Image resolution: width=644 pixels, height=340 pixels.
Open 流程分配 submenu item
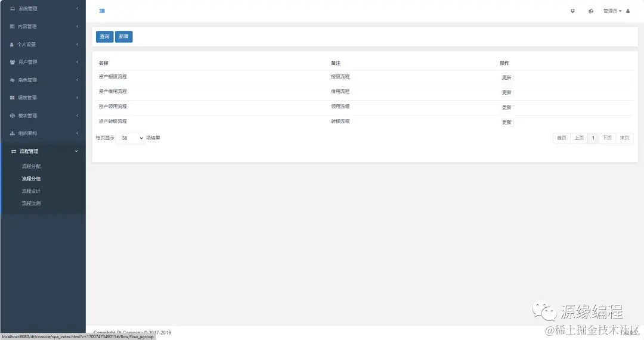point(31,167)
